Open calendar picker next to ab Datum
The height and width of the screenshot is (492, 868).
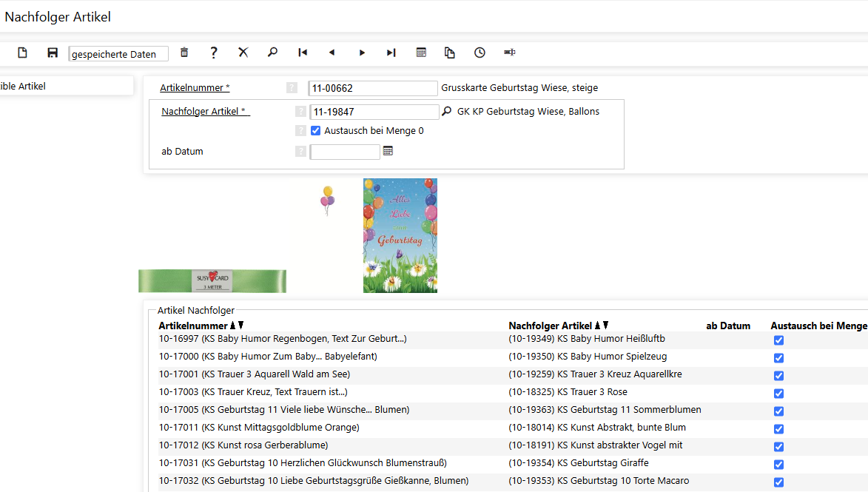pos(388,151)
